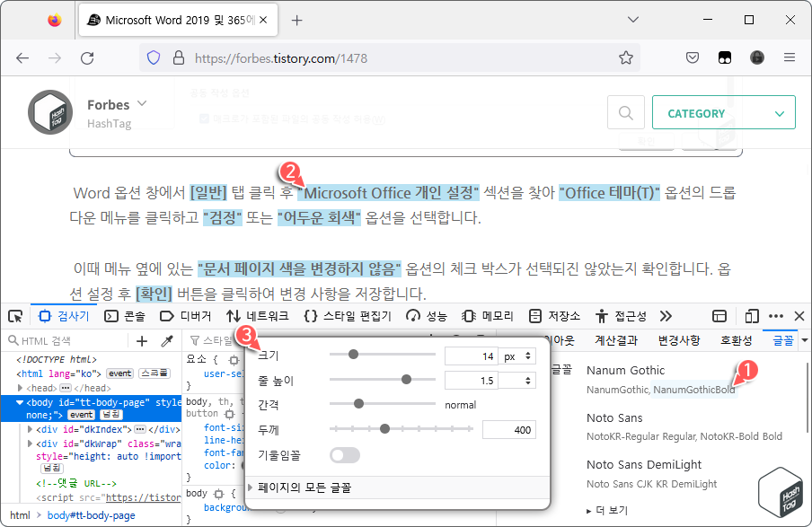Click the add-new-node plus icon
This screenshot has height=527, width=812.
[141, 342]
